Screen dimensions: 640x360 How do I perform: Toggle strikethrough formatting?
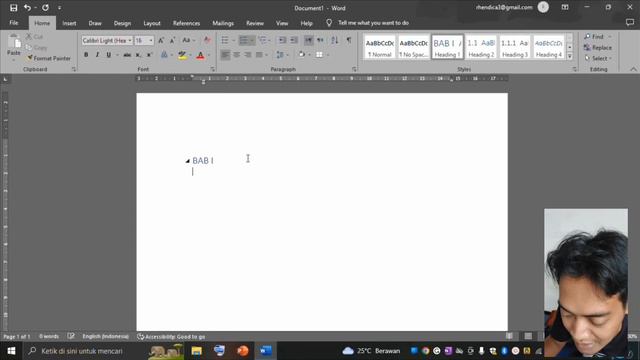[127, 55]
